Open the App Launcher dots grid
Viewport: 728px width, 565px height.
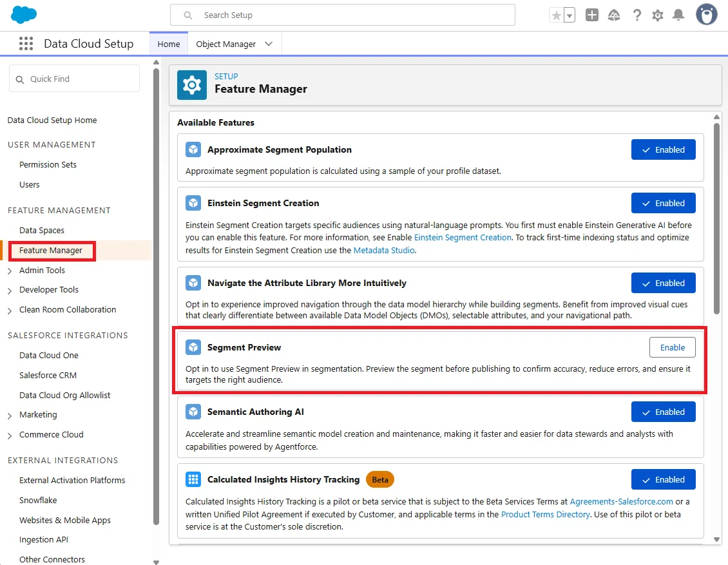[x=26, y=44]
